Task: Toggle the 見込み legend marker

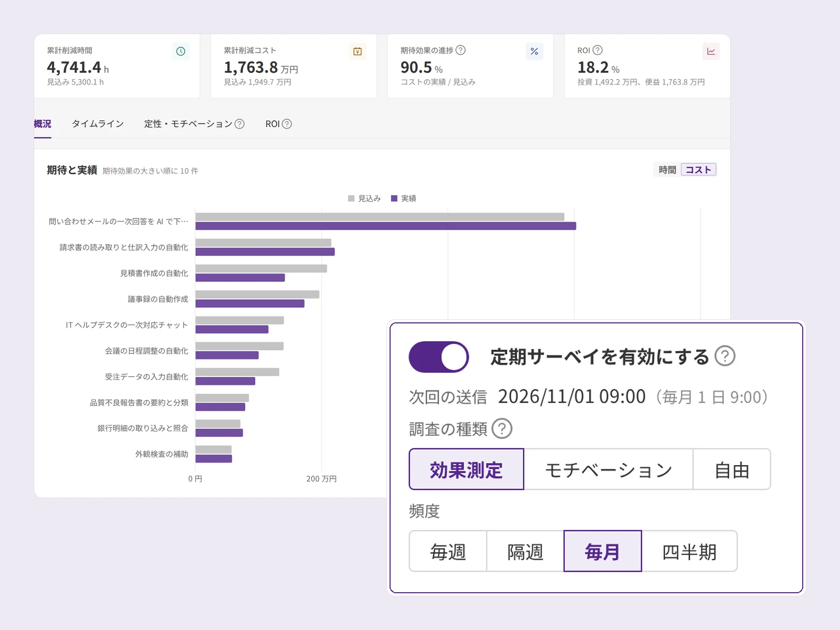Action: click(351, 198)
